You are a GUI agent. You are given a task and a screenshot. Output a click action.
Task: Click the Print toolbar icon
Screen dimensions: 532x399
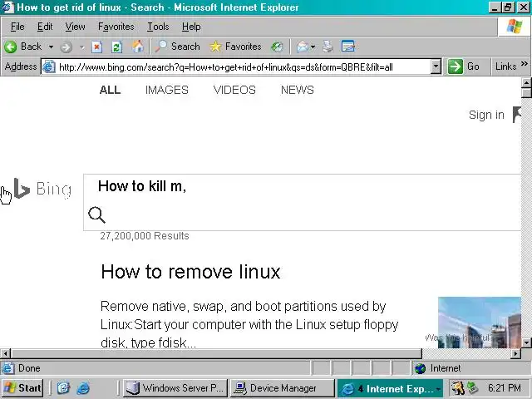[x=328, y=47]
